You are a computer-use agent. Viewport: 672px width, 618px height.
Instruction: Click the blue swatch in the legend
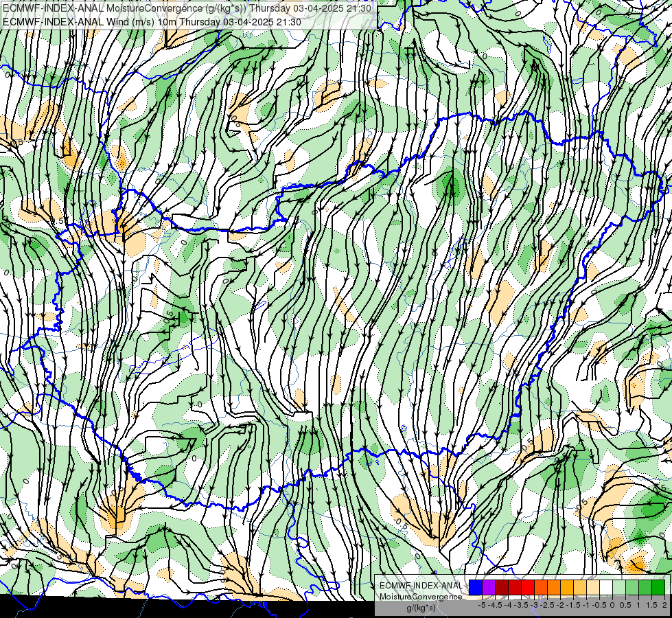click(476, 587)
